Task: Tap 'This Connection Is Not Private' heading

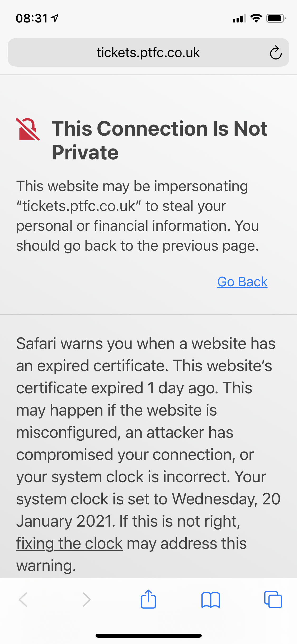Action: pos(159,140)
